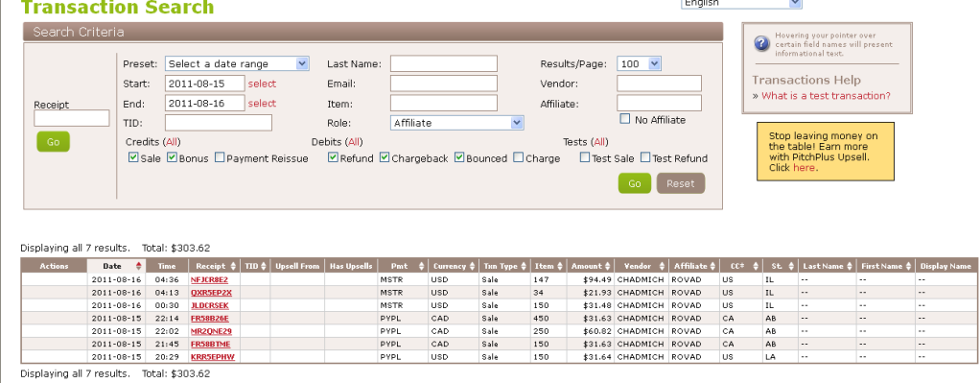The height and width of the screenshot is (383, 980).
Task: Uncheck the Sale checkbox
Action: coord(133,157)
